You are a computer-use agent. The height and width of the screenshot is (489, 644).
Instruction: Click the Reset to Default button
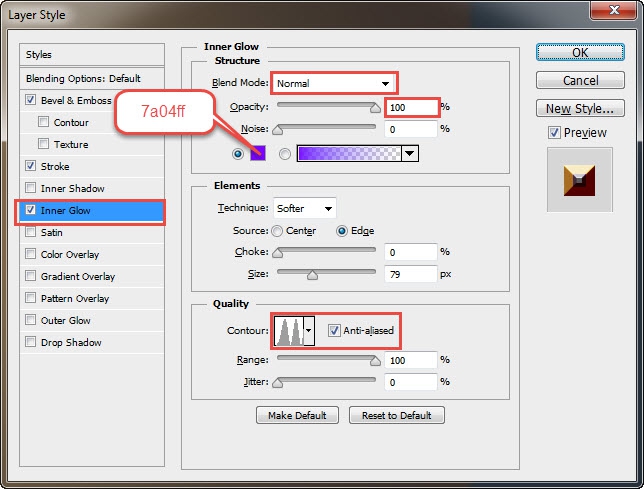tap(397, 416)
